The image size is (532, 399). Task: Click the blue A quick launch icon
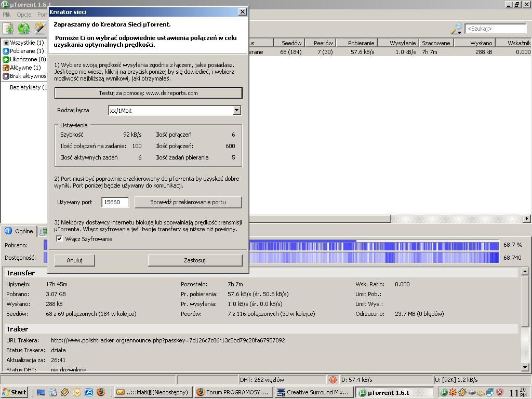coord(88,392)
